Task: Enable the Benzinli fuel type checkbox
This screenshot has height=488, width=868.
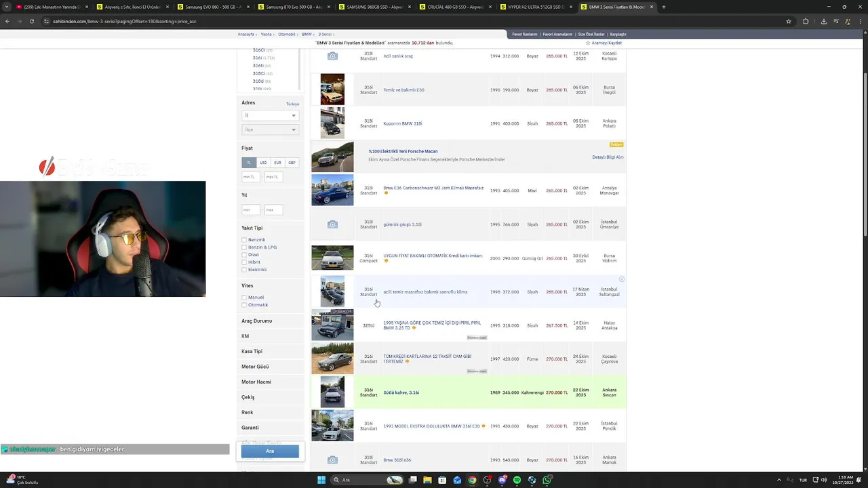Action: click(x=244, y=240)
